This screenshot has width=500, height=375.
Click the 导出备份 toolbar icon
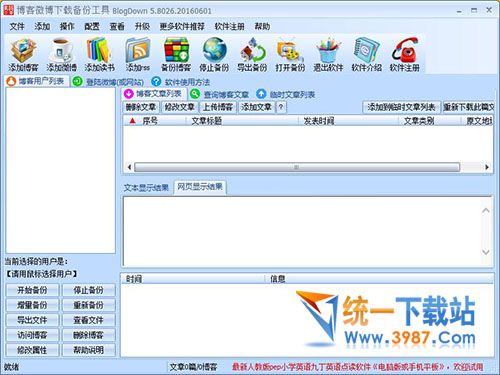252,55
